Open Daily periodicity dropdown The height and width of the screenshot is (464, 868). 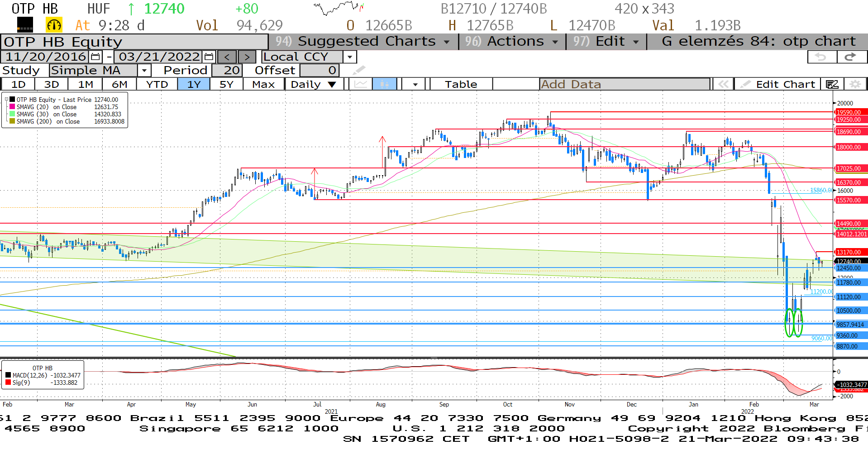coord(314,84)
